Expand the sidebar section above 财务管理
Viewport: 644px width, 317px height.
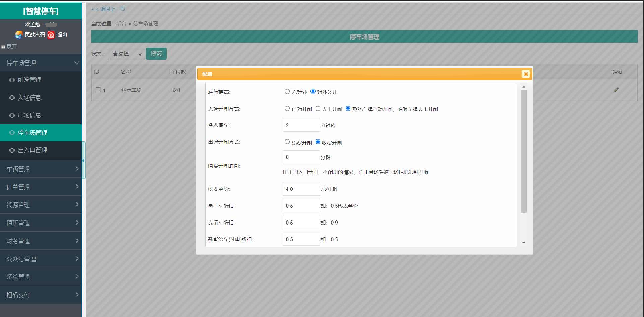41,223
